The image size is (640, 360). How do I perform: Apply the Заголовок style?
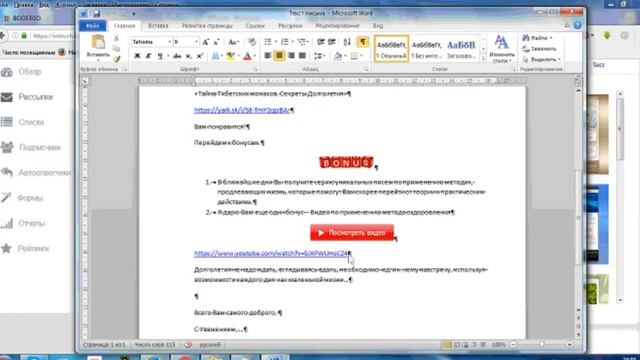(461, 49)
